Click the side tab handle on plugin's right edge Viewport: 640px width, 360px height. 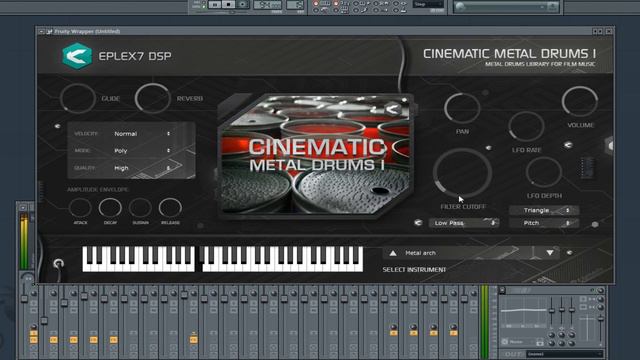point(609,145)
